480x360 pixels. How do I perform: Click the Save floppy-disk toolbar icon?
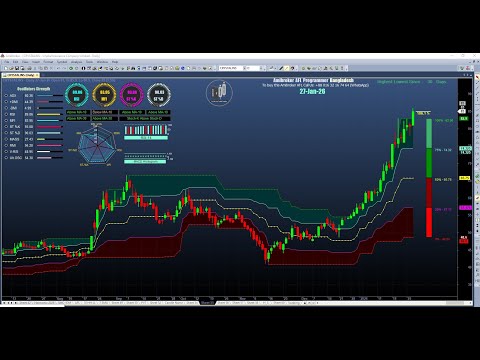pyautogui.click(x=17, y=68)
